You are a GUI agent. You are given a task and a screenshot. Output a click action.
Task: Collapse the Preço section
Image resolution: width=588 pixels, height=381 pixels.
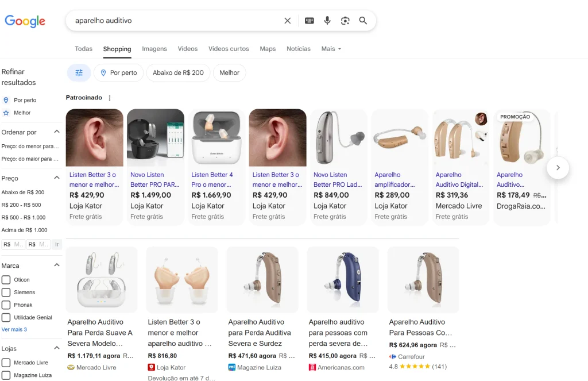57,178
